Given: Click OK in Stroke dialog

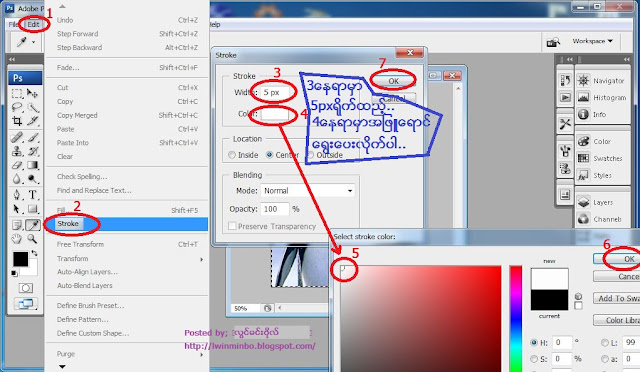Looking at the screenshot, I should [393, 81].
